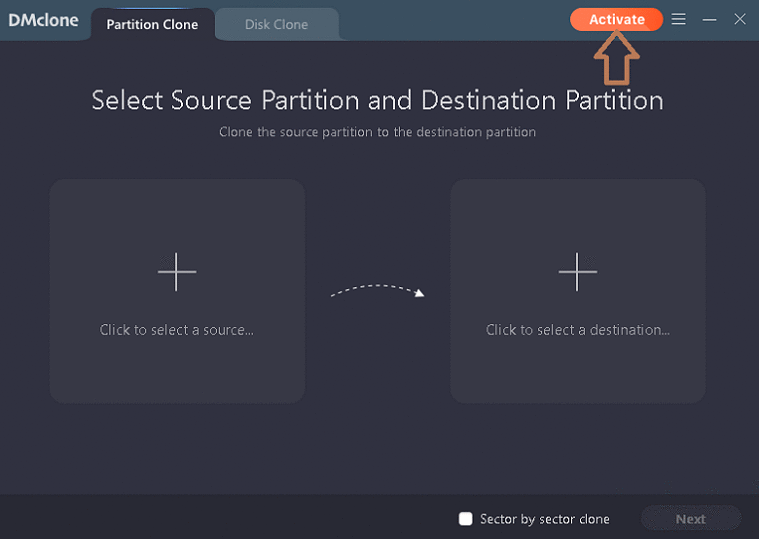
Task: Click the 'Select Source Partition and Destination Partition' heading
Action: click(x=377, y=100)
